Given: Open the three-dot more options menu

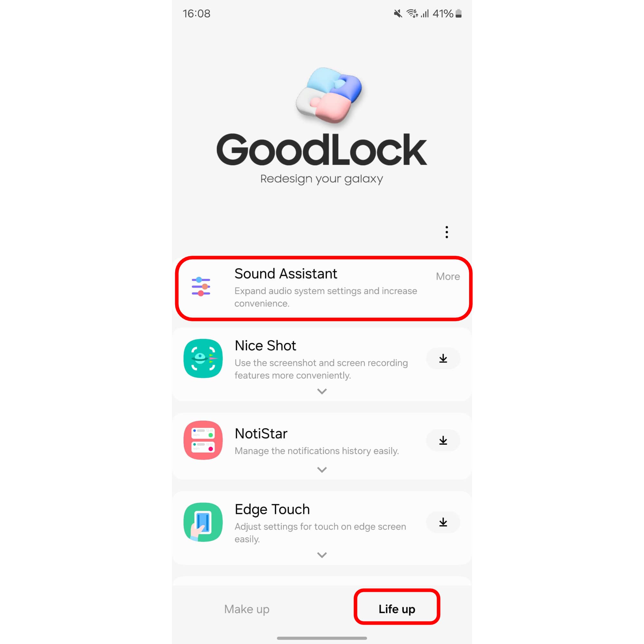Looking at the screenshot, I should 447,232.
